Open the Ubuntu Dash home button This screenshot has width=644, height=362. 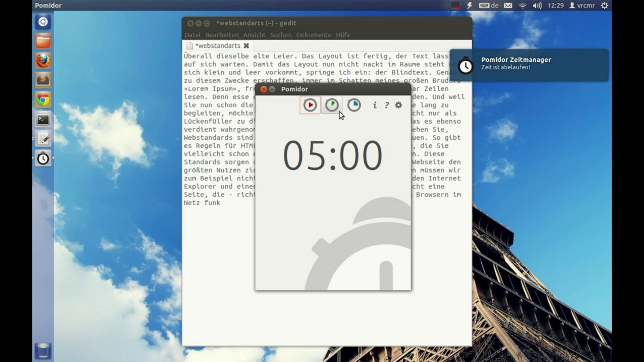click(x=43, y=22)
